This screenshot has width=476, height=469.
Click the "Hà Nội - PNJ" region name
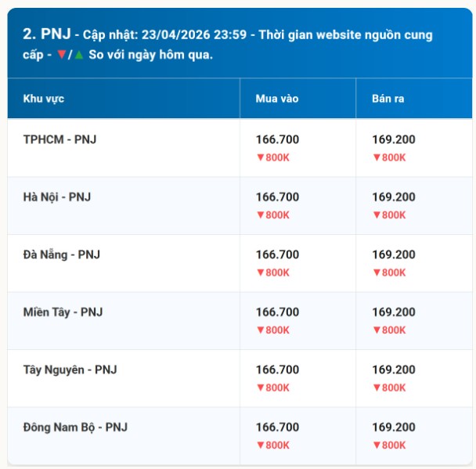tap(57, 197)
